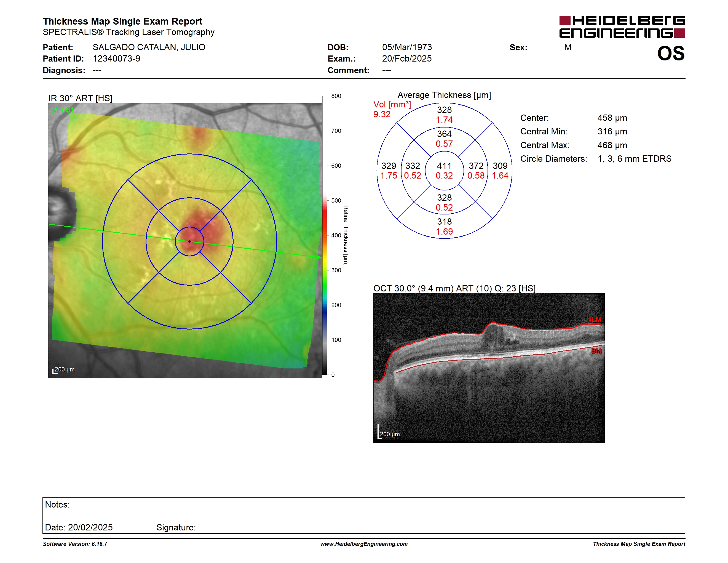This screenshot has width=728, height=563.
Task: Click the Average Thickness [µm] heading
Action: coord(444,95)
